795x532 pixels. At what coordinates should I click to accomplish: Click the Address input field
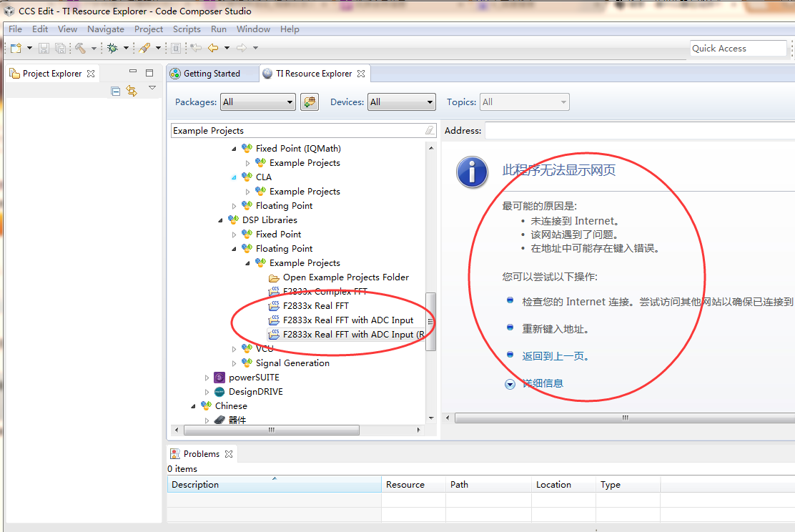[640, 130]
